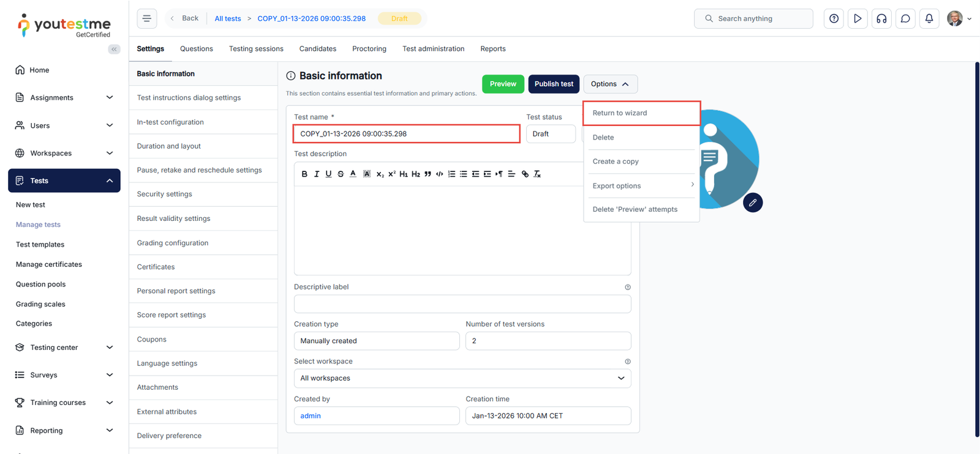Insert a hyperlink in description
Image resolution: width=980 pixels, height=454 pixels.
tap(525, 174)
